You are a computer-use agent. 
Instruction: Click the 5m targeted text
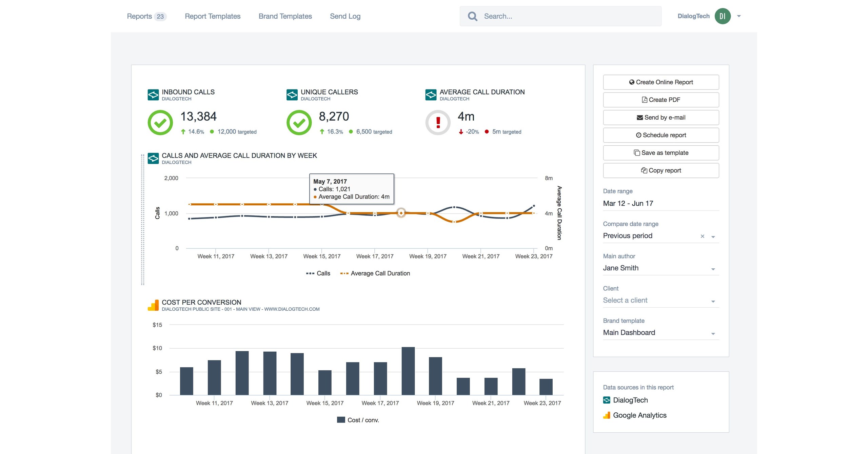pyautogui.click(x=507, y=131)
